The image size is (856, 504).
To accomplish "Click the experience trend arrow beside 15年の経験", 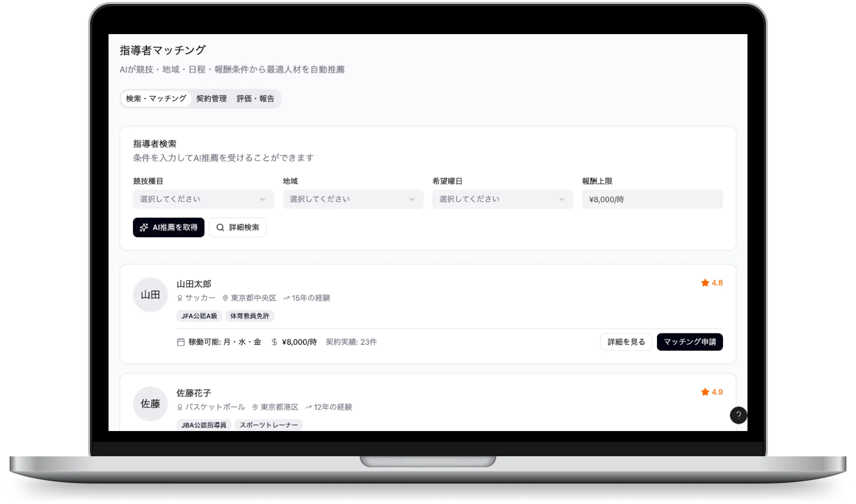I will 287,298.
